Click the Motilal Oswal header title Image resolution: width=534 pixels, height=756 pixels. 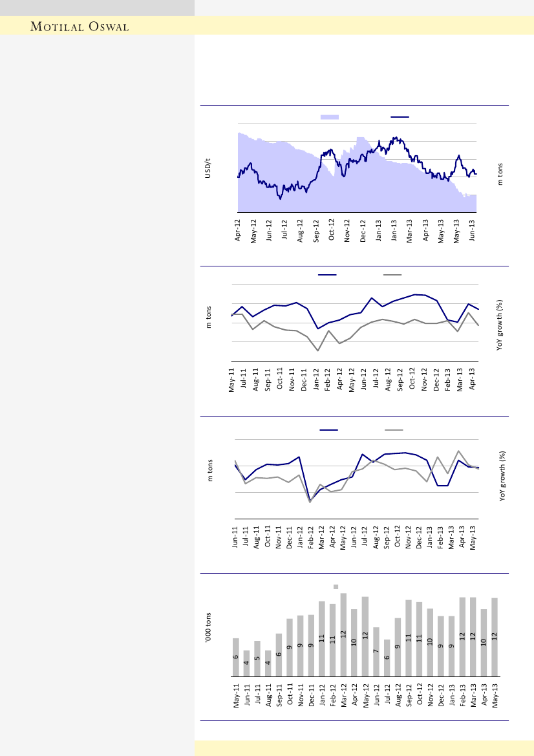(81, 27)
